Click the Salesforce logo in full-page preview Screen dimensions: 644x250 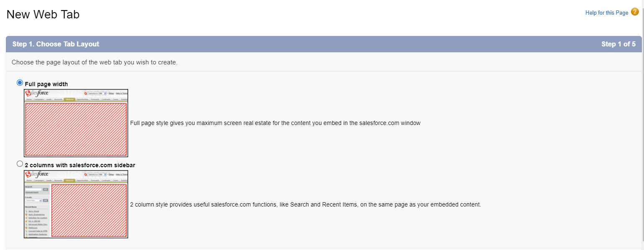tap(37, 93)
